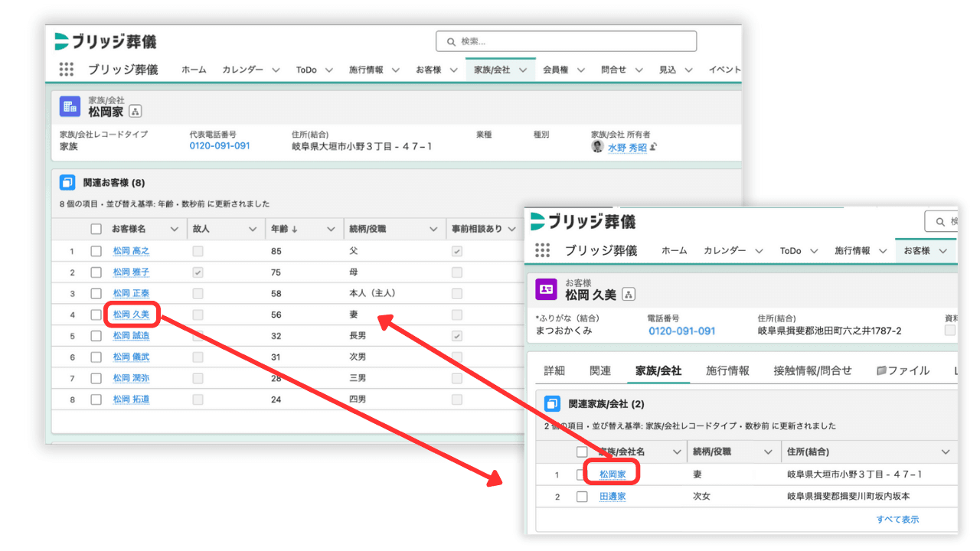Click the change owner icon after 水野 秀昭
The image size is (980, 551).
[x=654, y=147]
